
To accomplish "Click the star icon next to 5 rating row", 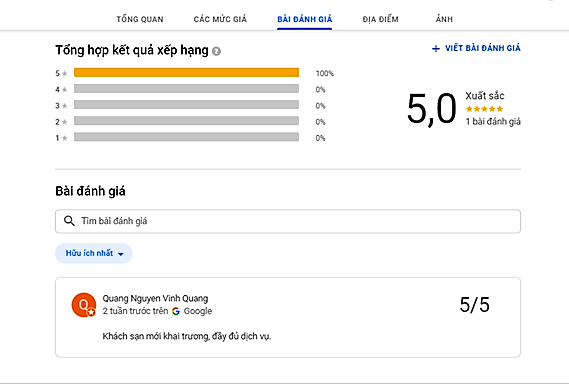I will 65,74.
